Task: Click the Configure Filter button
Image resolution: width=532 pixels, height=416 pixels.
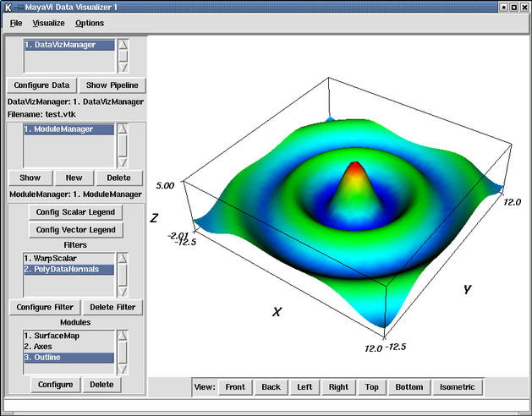Action: 45,307
